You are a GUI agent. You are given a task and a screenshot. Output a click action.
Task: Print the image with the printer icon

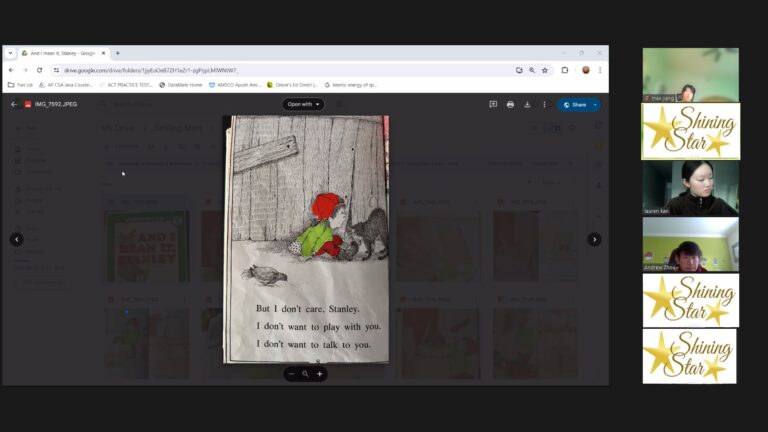[x=510, y=104]
